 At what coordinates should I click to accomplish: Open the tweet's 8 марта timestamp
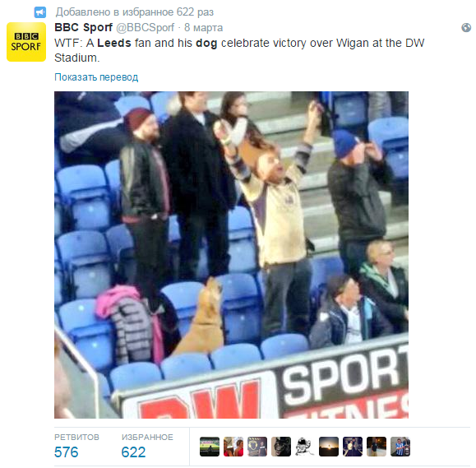click(x=203, y=28)
